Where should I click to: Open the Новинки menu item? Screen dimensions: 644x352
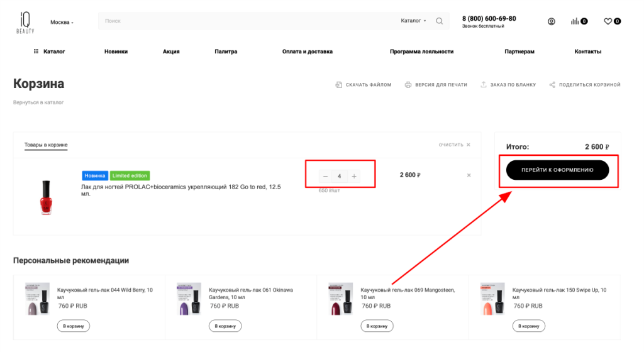[x=116, y=52]
